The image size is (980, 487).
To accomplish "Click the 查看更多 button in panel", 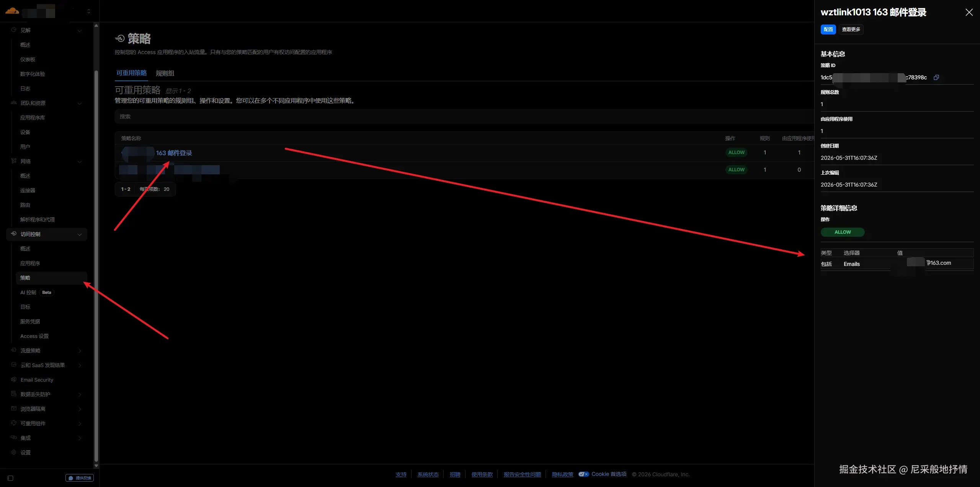I will coord(851,30).
